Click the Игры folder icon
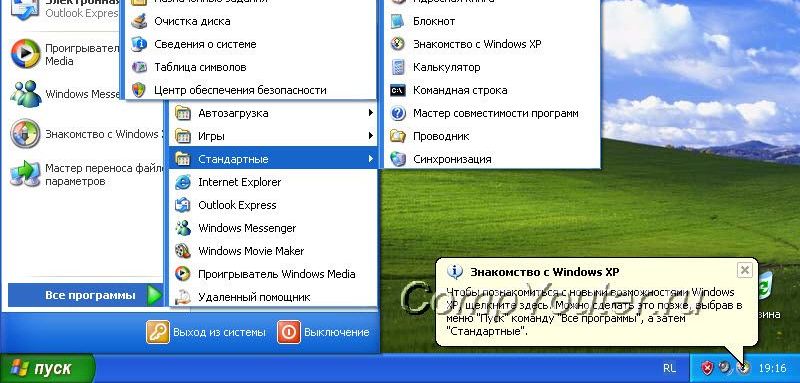800x383 pixels. point(183,136)
